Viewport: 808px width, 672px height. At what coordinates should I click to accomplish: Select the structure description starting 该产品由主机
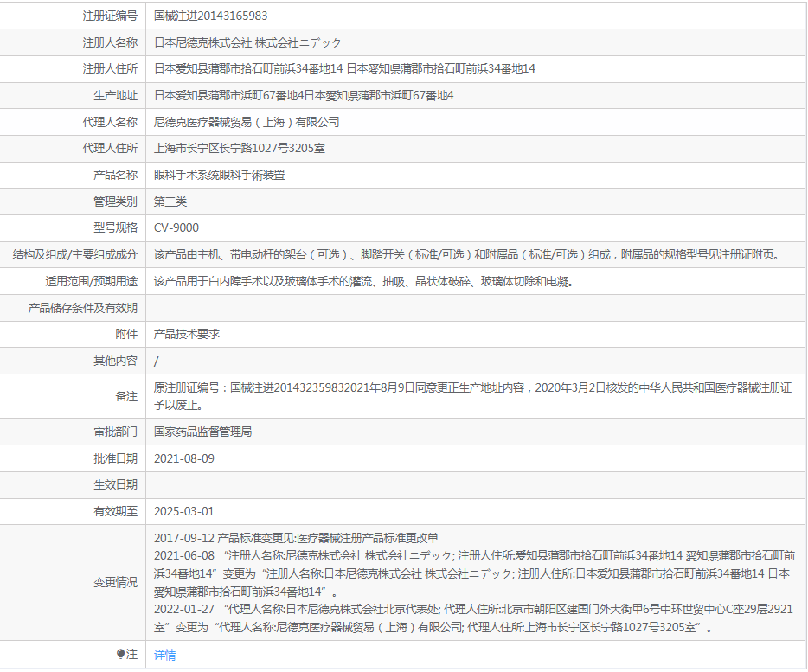pos(468,254)
